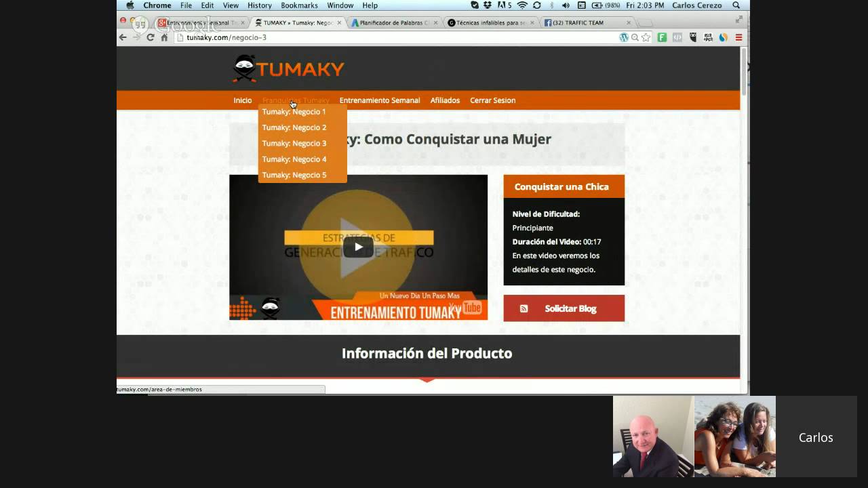Click the Bluetooth menu bar icon
The width and height of the screenshot is (868, 488).
(x=551, y=5)
